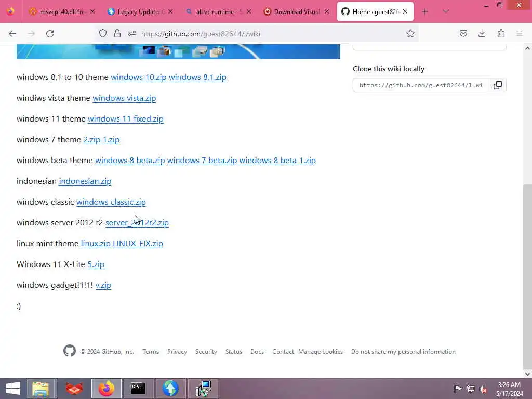This screenshot has height=399, width=532.
Task: Reload the current page
Action: (x=50, y=34)
